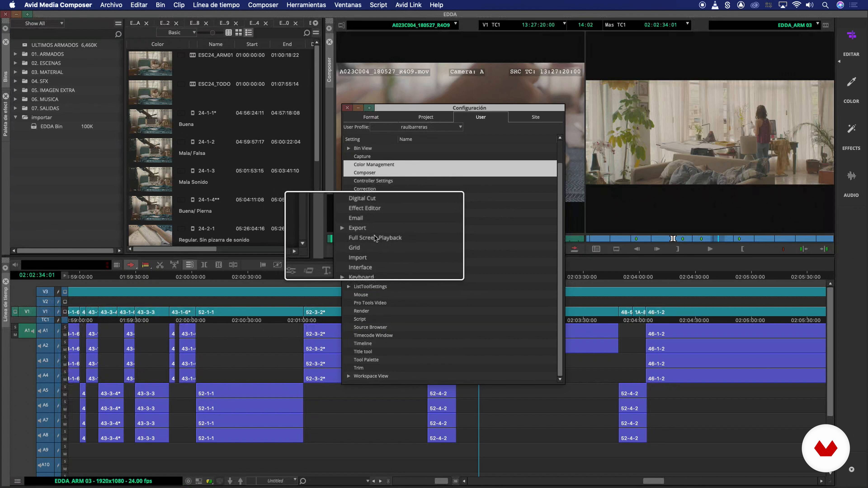
Task: Switch bin to Script view icon
Action: click(249, 33)
